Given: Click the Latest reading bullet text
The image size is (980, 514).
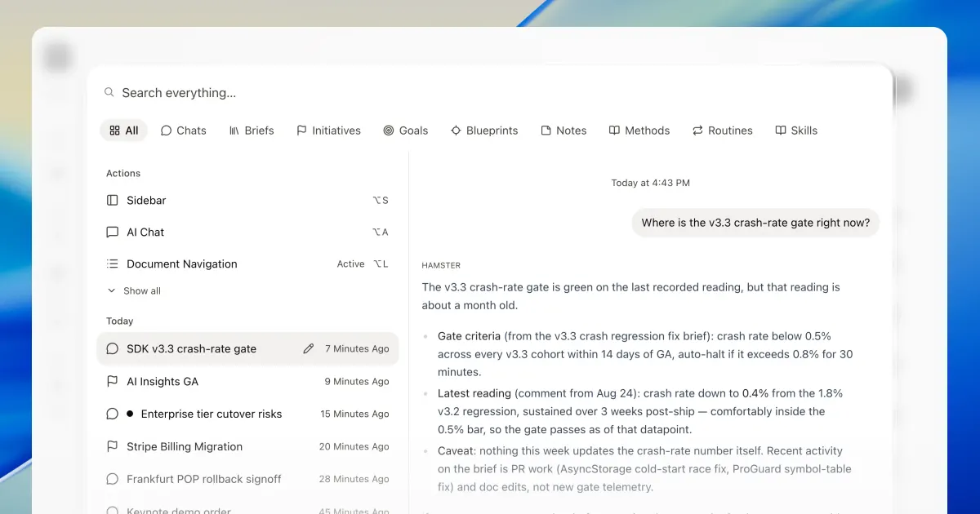Looking at the screenshot, I should [x=640, y=411].
